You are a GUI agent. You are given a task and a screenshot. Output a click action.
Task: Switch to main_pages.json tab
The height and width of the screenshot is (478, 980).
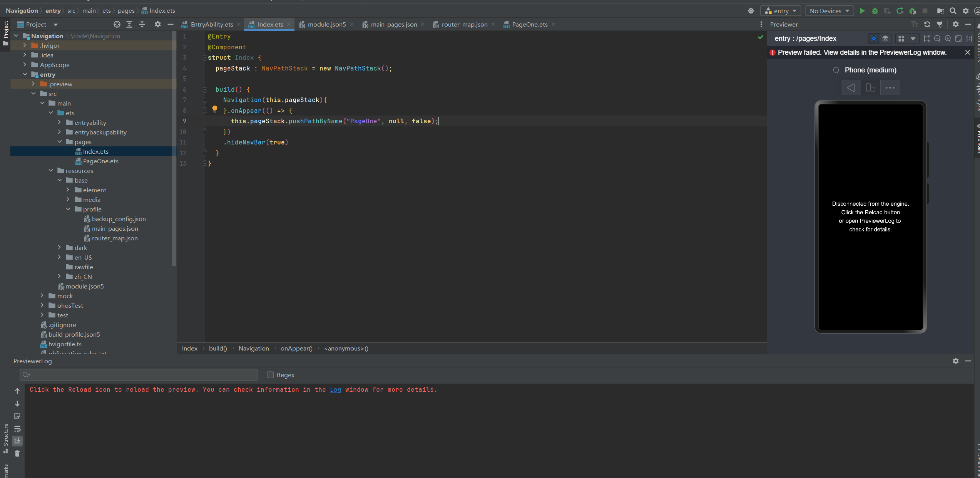pos(394,24)
